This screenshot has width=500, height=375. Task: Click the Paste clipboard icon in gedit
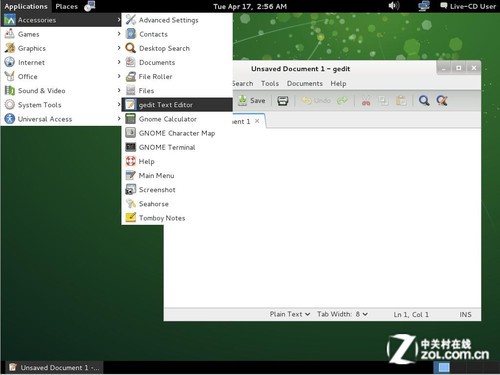click(401, 101)
